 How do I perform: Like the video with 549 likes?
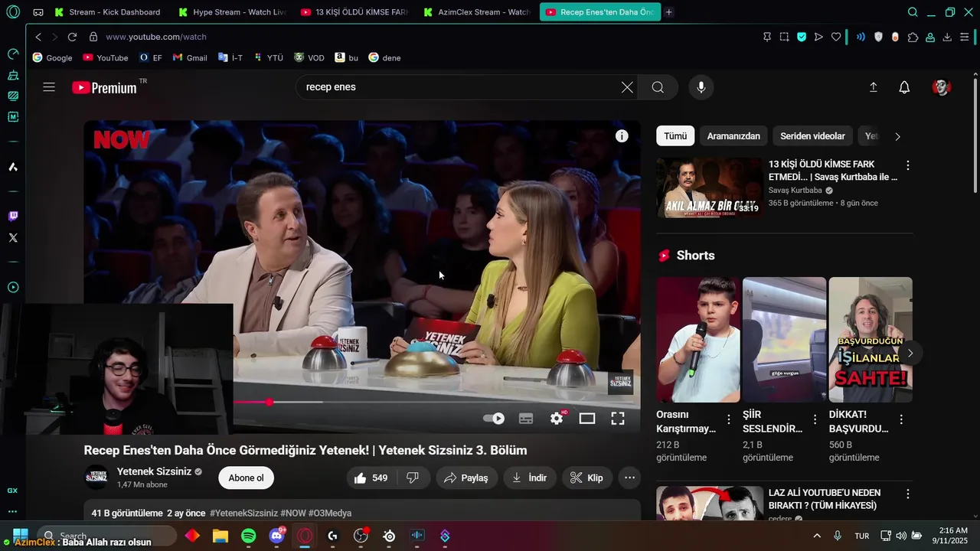point(371,478)
